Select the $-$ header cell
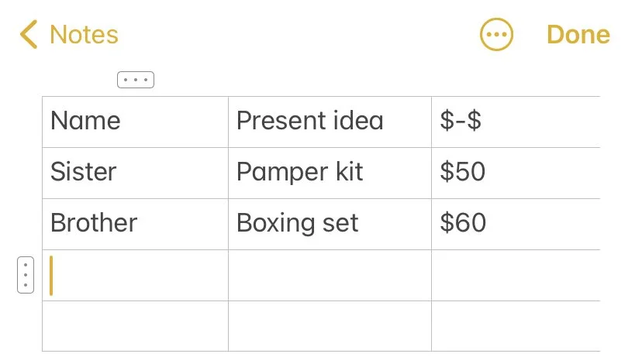The image size is (642, 364). 515,122
